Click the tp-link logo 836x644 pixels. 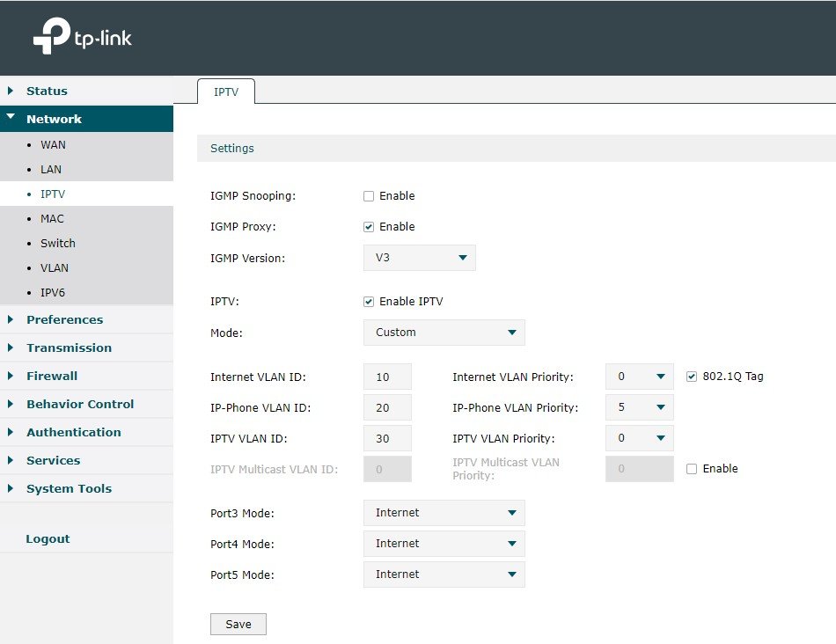coord(83,36)
